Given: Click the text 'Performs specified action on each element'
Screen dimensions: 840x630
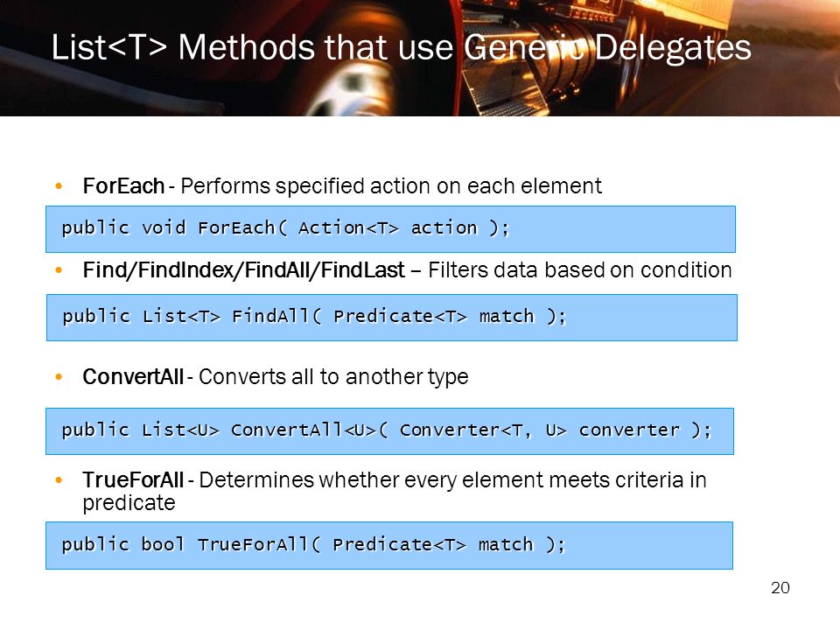Looking at the screenshot, I should [391, 186].
